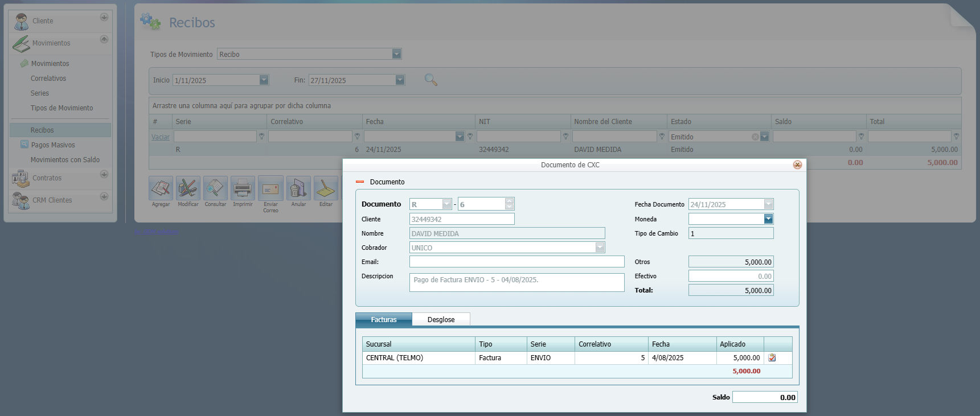Click the edit icon in the Factura ENVIO row

[x=772, y=357]
